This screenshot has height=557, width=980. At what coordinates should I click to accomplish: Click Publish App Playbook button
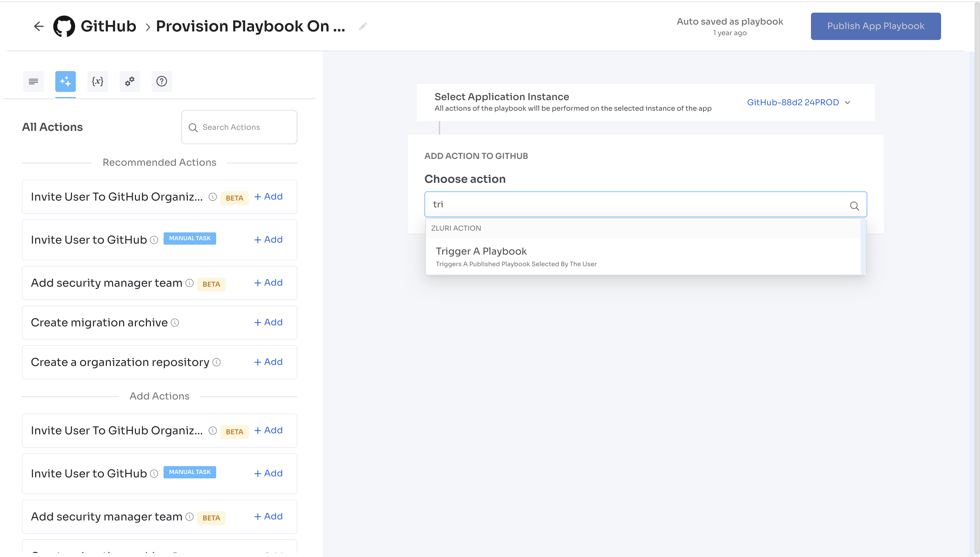coord(876,26)
